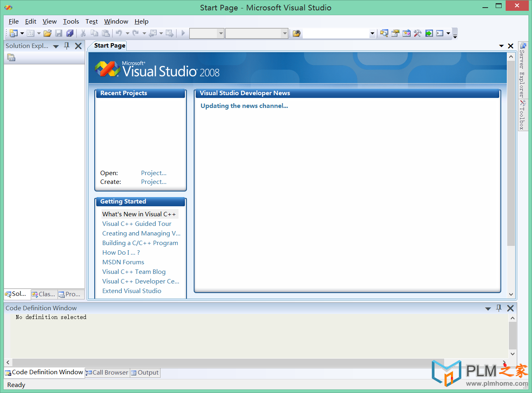Open the Command Window toolbar icon
Viewport: 532px width, 393px height.
click(440, 33)
